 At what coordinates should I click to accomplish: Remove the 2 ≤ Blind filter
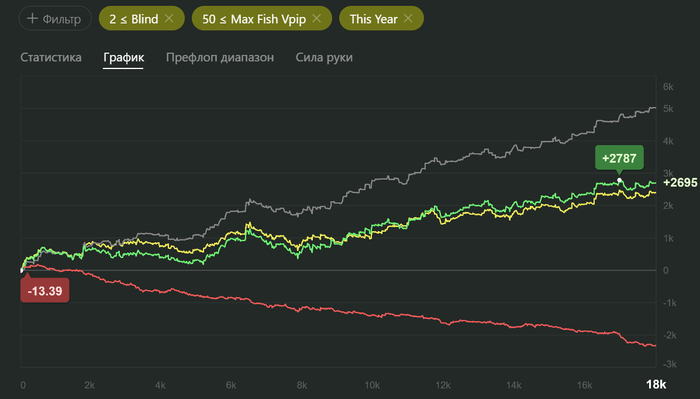tap(169, 19)
